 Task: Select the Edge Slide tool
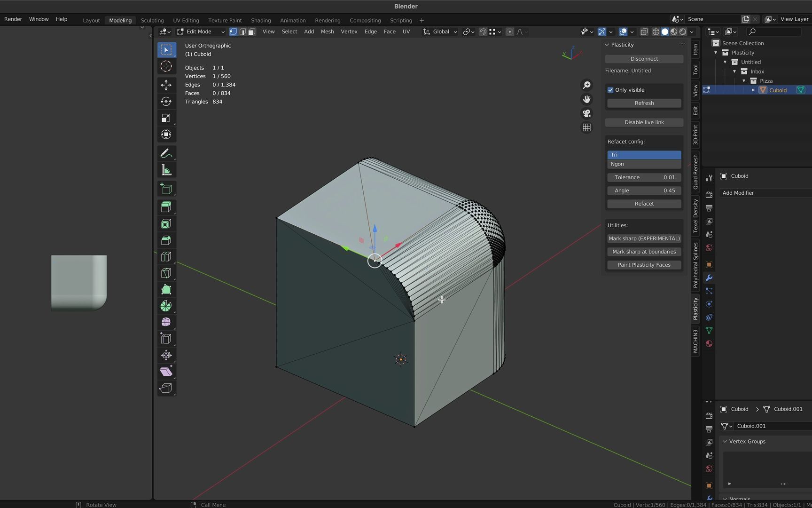pyautogui.click(x=166, y=339)
